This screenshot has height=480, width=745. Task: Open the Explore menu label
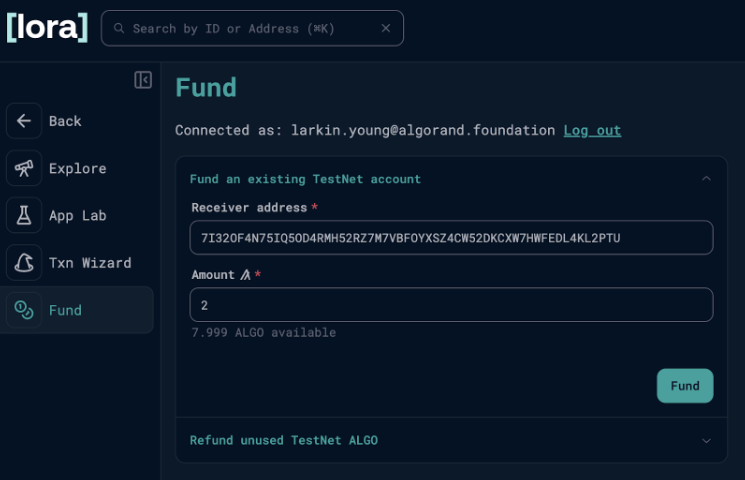77,168
